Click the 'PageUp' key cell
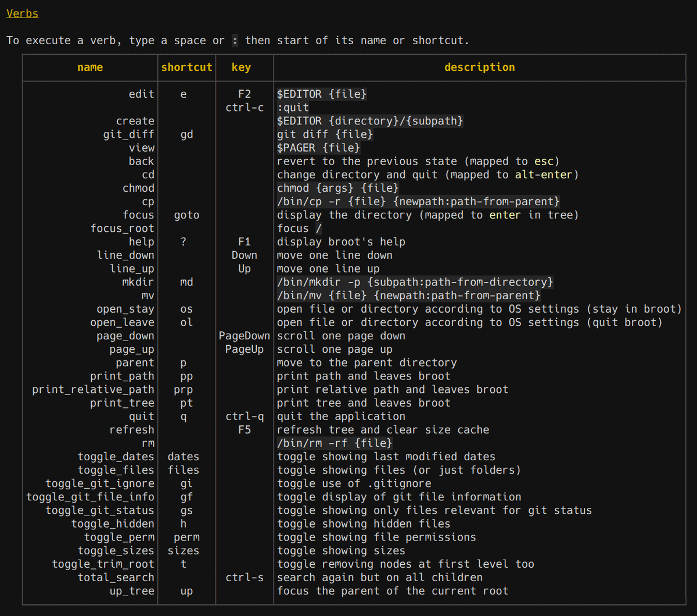The image size is (697, 616). pyautogui.click(x=245, y=349)
